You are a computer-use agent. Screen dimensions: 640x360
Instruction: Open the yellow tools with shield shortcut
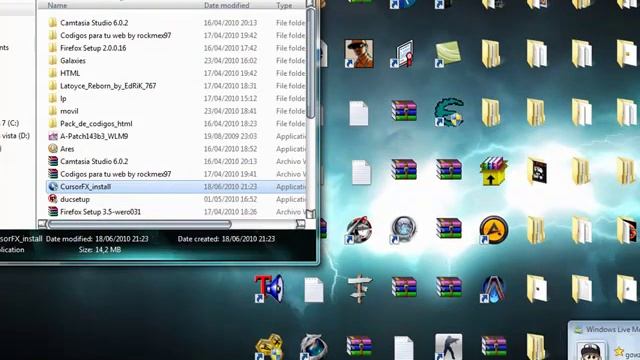[x=269, y=347]
